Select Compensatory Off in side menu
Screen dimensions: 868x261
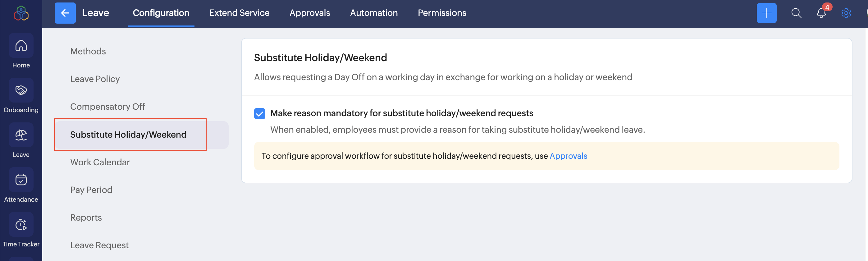(107, 107)
